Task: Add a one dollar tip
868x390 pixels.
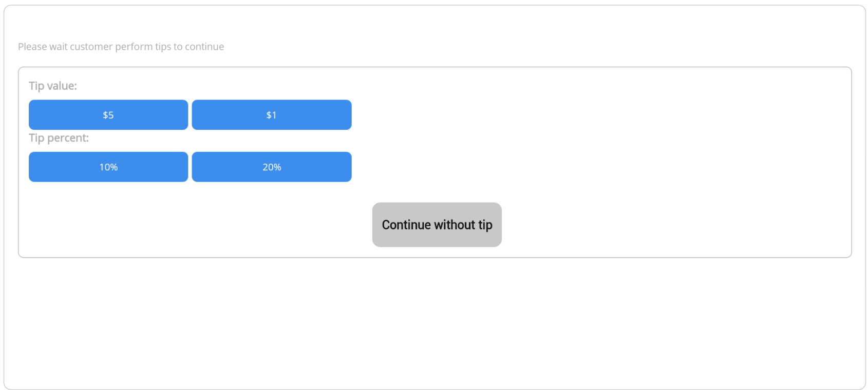Action: (x=272, y=115)
